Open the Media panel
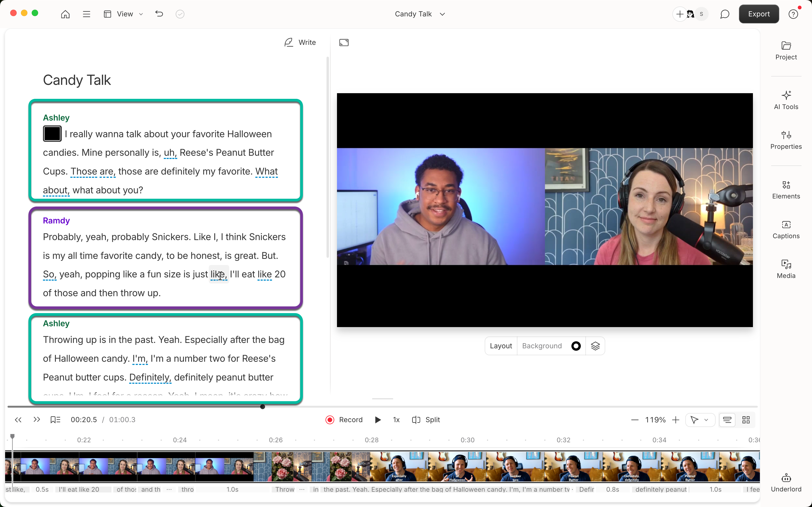The image size is (812, 507). tap(786, 268)
